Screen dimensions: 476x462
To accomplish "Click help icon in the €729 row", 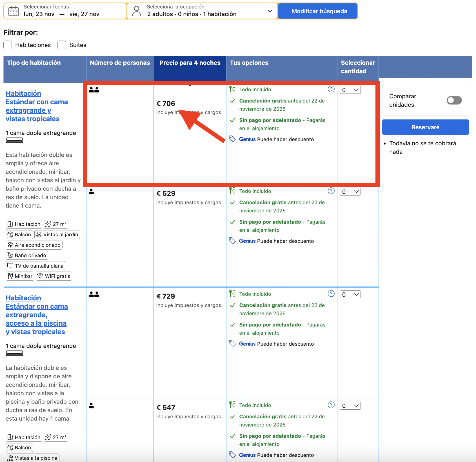I will [x=331, y=294].
